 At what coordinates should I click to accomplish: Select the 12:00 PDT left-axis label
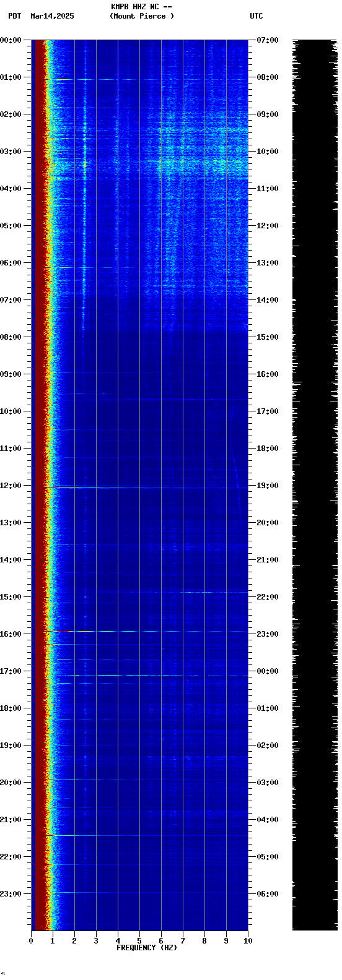tap(11, 486)
